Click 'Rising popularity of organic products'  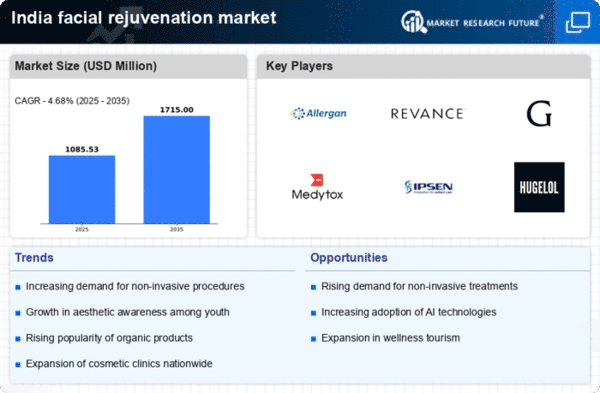tap(109, 338)
